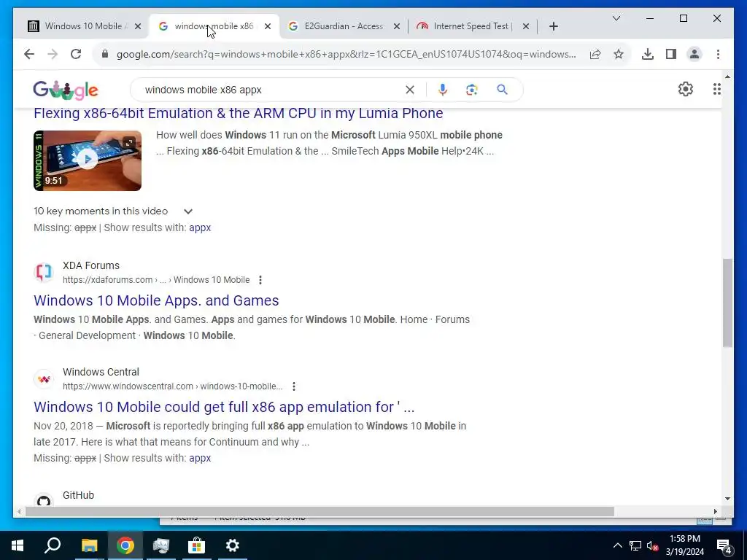
Task: Share this page using the address bar icon
Action: (x=595, y=54)
